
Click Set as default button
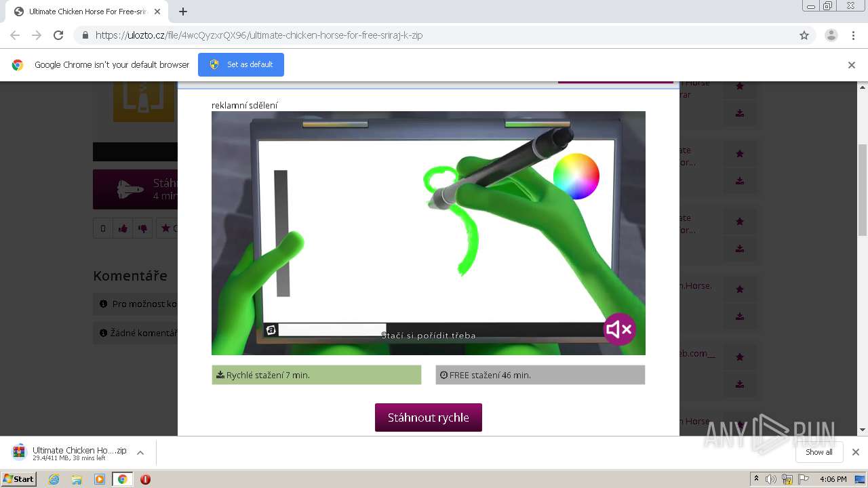[x=241, y=64]
